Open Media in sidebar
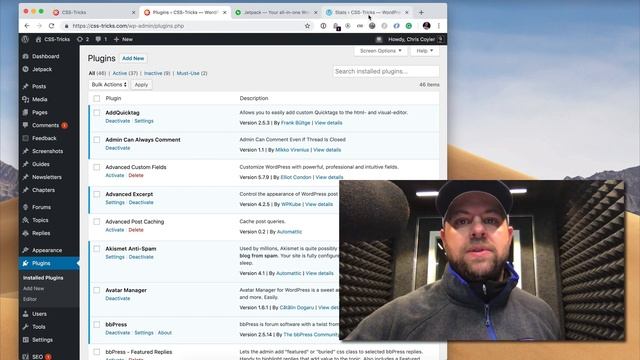The image size is (640, 360). tap(40, 99)
